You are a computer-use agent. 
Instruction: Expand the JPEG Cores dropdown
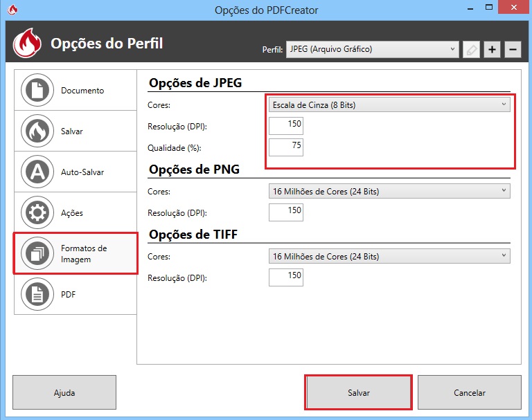[389, 105]
